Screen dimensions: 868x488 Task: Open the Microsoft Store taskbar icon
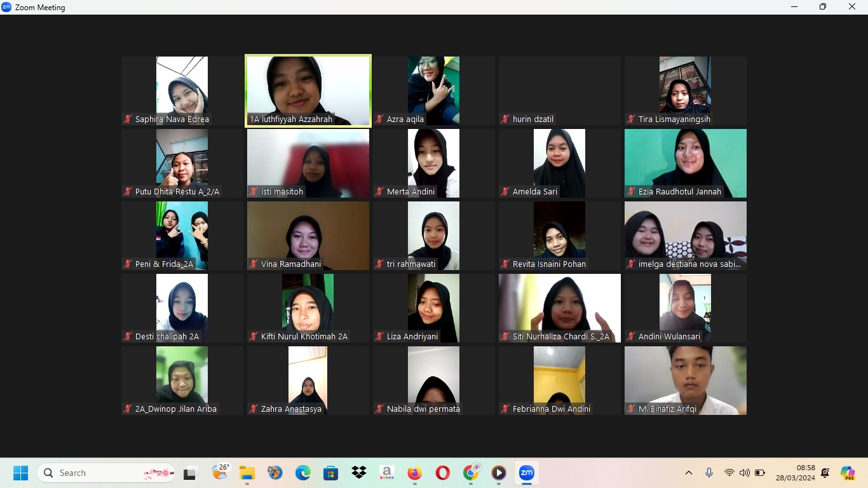pyautogui.click(x=330, y=473)
